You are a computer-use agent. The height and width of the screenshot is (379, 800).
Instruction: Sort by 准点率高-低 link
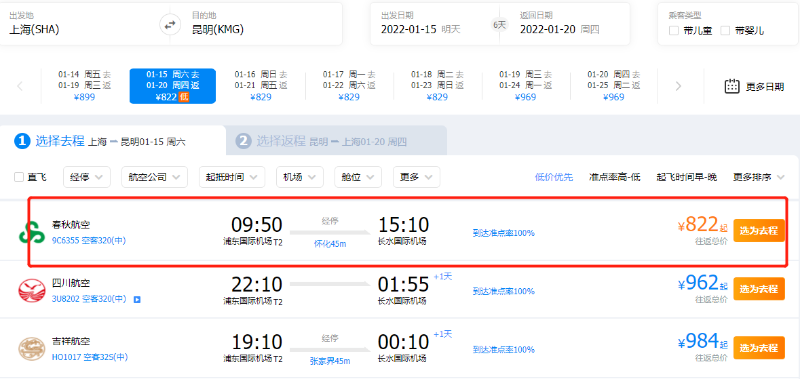coord(614,178)
